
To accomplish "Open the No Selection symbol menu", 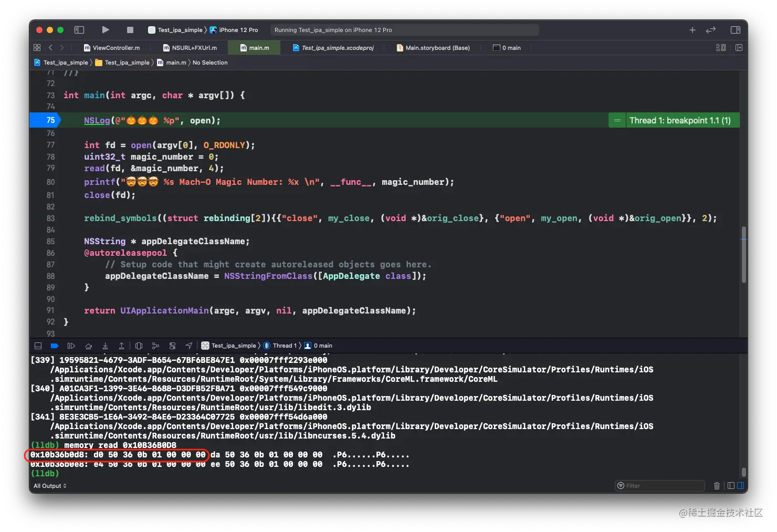I will [210, 62].
